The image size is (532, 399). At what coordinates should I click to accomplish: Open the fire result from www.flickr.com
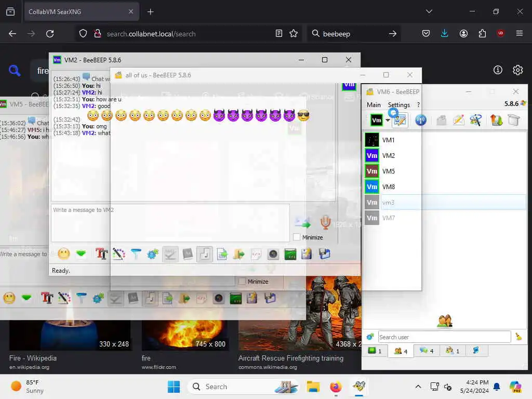click(x=146, y=358)
